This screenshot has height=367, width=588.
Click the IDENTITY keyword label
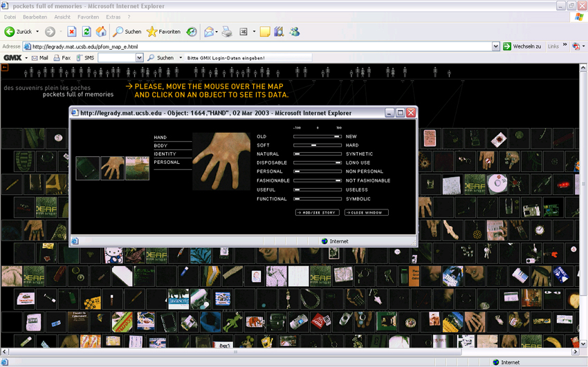click(165, 154)
